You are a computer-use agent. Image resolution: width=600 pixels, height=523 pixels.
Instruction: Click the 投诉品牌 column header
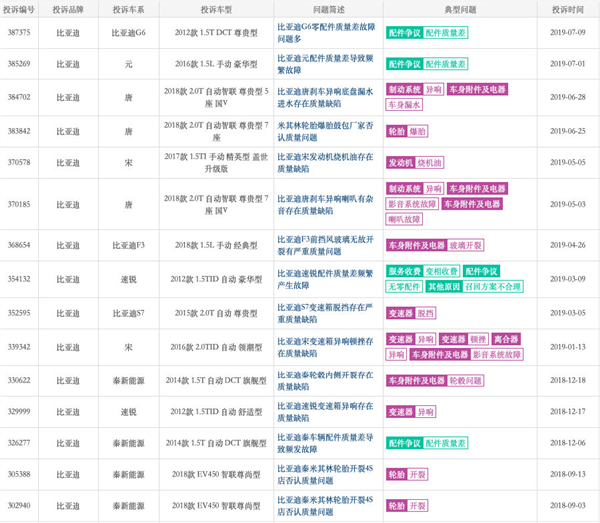68,10
